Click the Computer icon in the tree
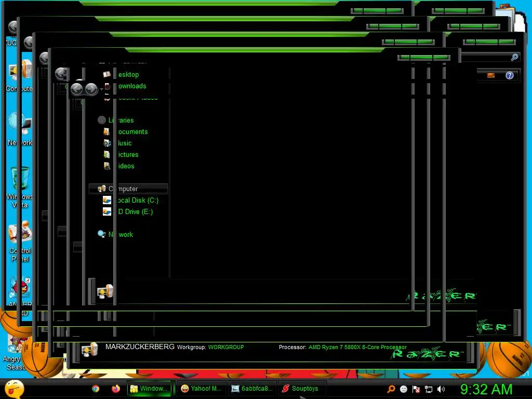 coord(102,189)
